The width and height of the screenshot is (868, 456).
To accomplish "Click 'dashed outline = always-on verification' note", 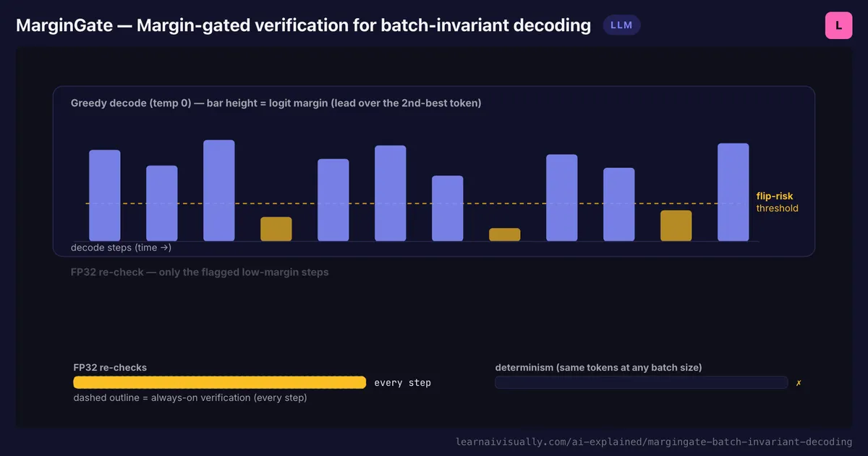I will 190,398.
